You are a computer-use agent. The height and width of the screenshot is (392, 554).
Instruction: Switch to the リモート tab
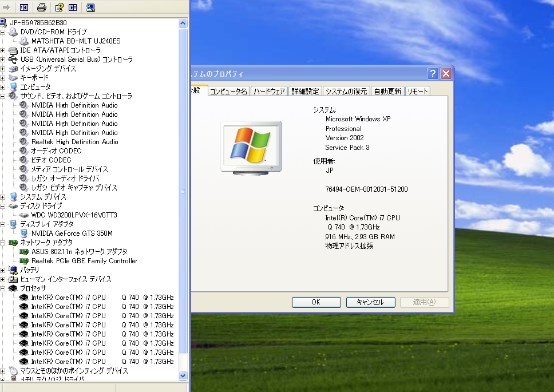pyautogui.click(x=418, y=92)
